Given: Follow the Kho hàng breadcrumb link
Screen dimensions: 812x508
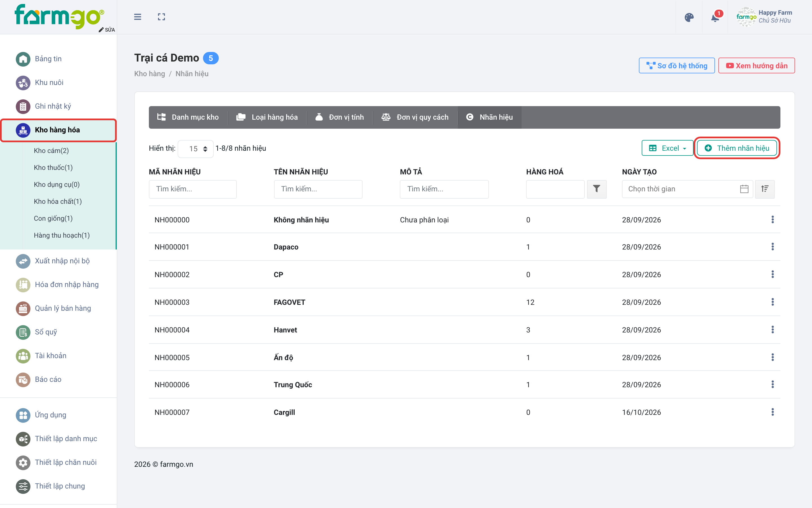Looking at the screenshot, I should tap(150, 74).
